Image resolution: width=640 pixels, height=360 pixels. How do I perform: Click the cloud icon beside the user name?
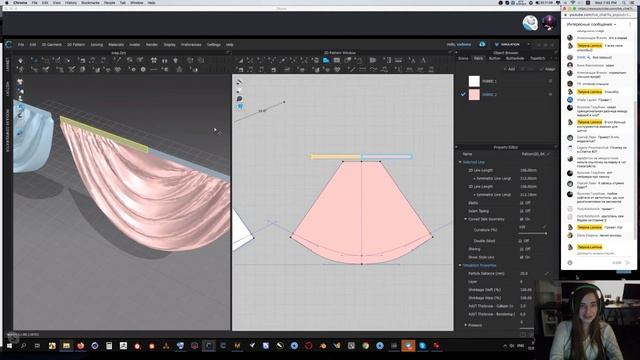tap(482, 44)
